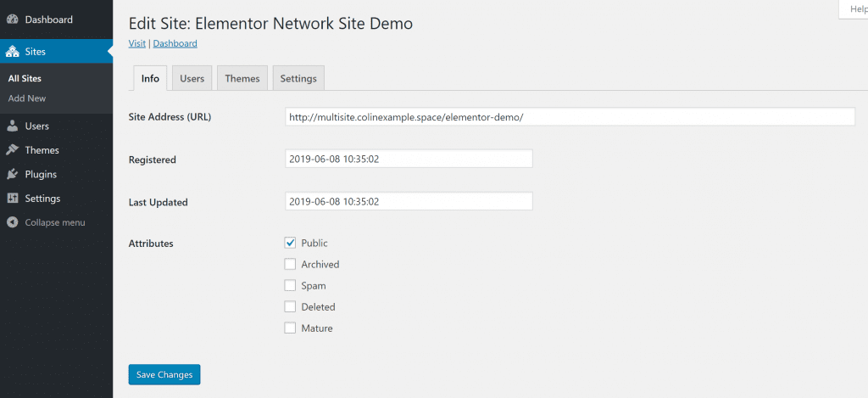Click the Themes paintbrush icon

coord(13,150)
